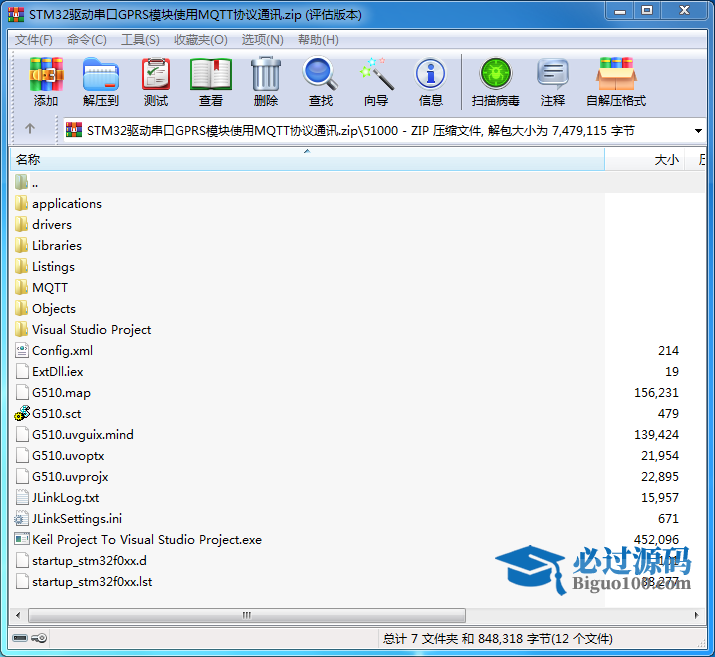715x657 pixels.
Task: Open the Options (选项) menu
Action: tap(263, 40)
